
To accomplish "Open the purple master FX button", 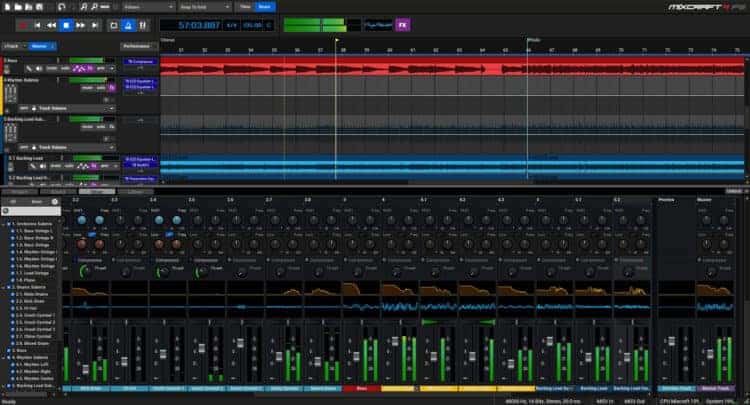I will [x=403, y=25].
